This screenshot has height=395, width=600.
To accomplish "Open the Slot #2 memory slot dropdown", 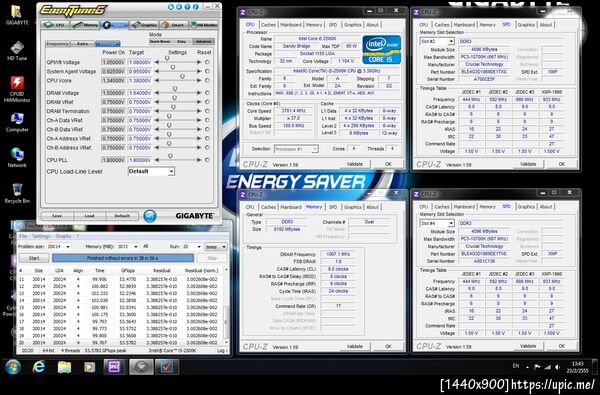I will [x=451, y=41].
